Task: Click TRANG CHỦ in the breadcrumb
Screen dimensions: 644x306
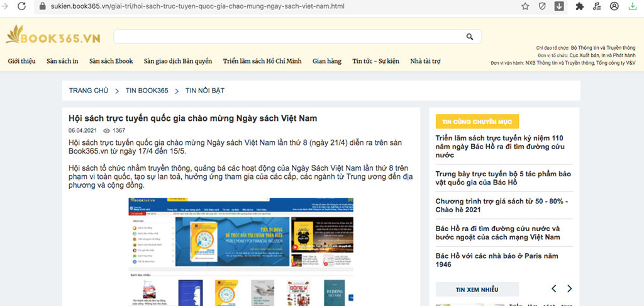Action: [x=89, y=91]
